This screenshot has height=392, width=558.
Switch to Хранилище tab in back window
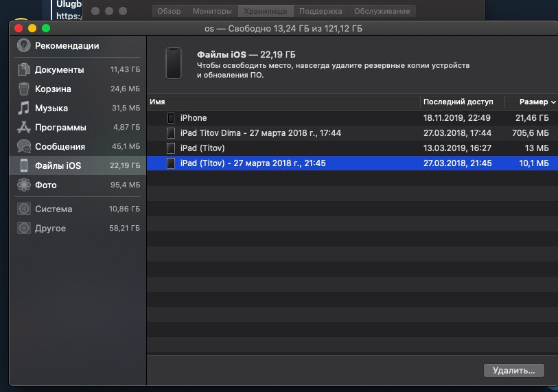(266, 11)
